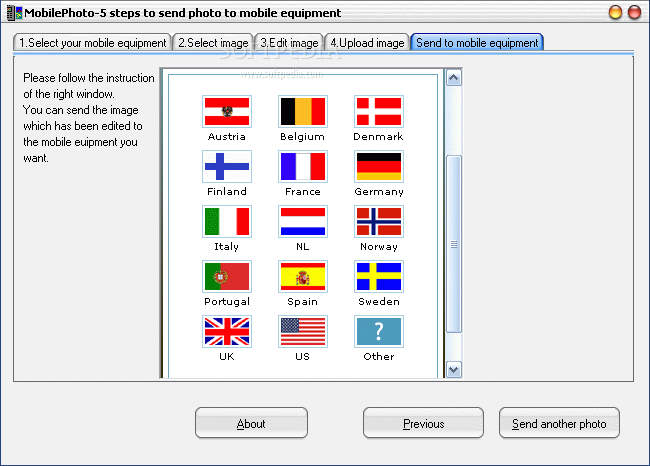Click the scrollbar down arrow
Viewport: 650px width, 466px height.
coord(454,369)
